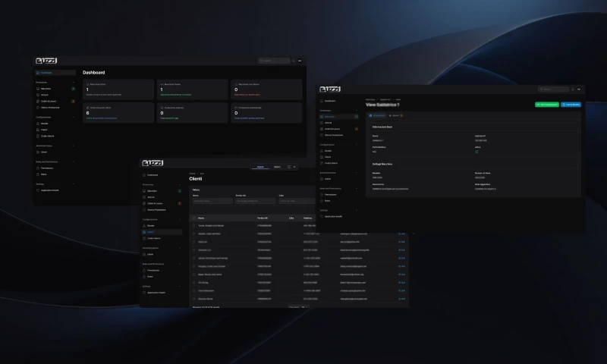607x364 pixels.
Task: Collapse the Settings section in View Saldatrice 1 sidebar
Action: (x=357, y=210)
